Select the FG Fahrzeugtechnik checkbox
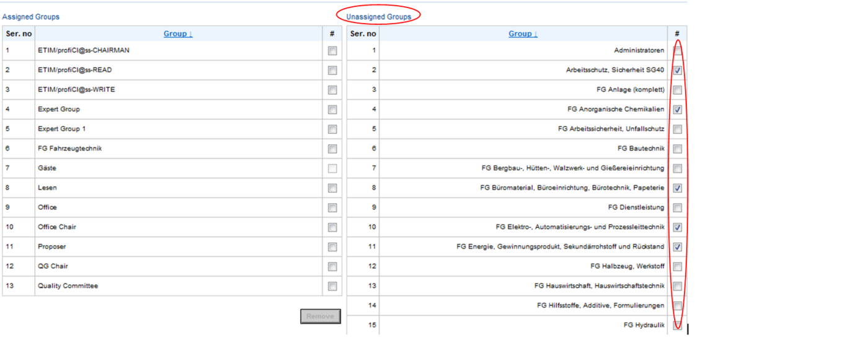 [x=332, y=149]
